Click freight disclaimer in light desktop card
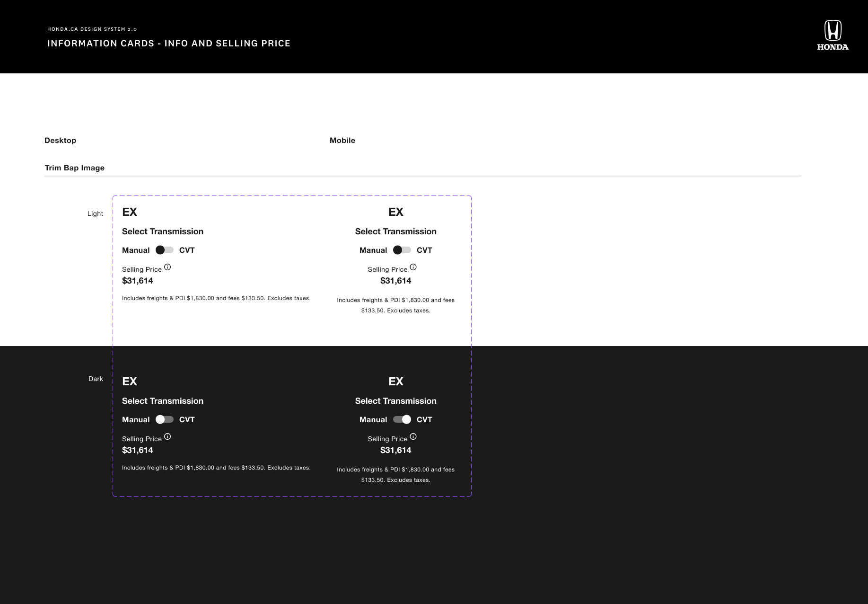Image resolution: width=868 pixels, height=604 pixels. (x=216, y=298)
